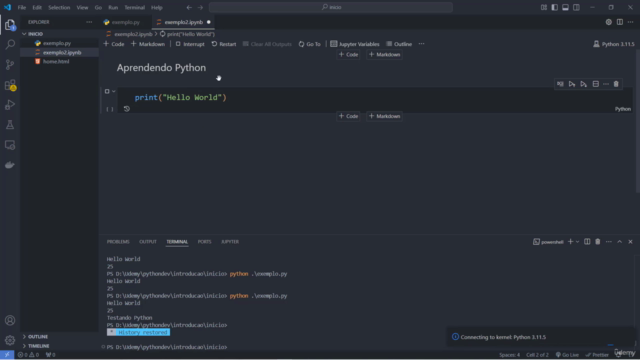This screenshot has height=360, width=640.
Task: Click the remote window indicator in status bar
Action: (7, 355)
